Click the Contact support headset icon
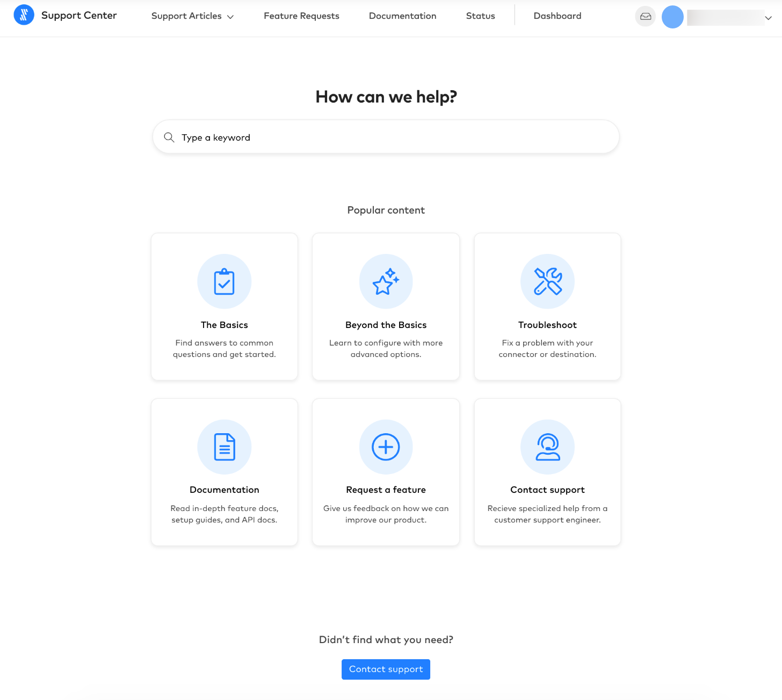This screenshot has height=700, width=782. click(x=548, y=447)
